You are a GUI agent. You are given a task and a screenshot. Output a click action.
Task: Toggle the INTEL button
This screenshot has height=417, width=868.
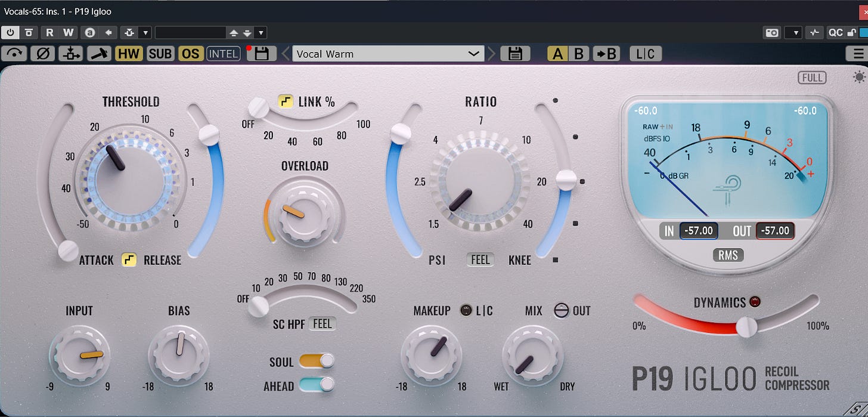(224, 54)
